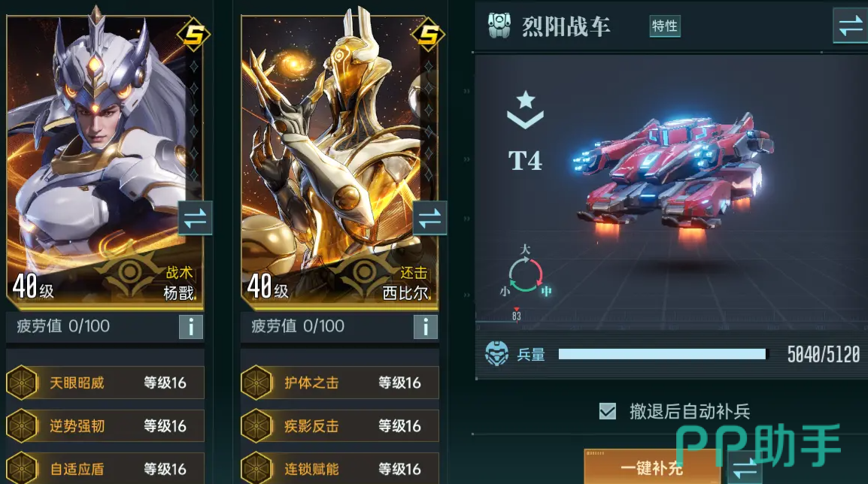Screen dimensions: 868x484
Task: Select the 逆势强韧 skill row
Action: pos(105,425)
